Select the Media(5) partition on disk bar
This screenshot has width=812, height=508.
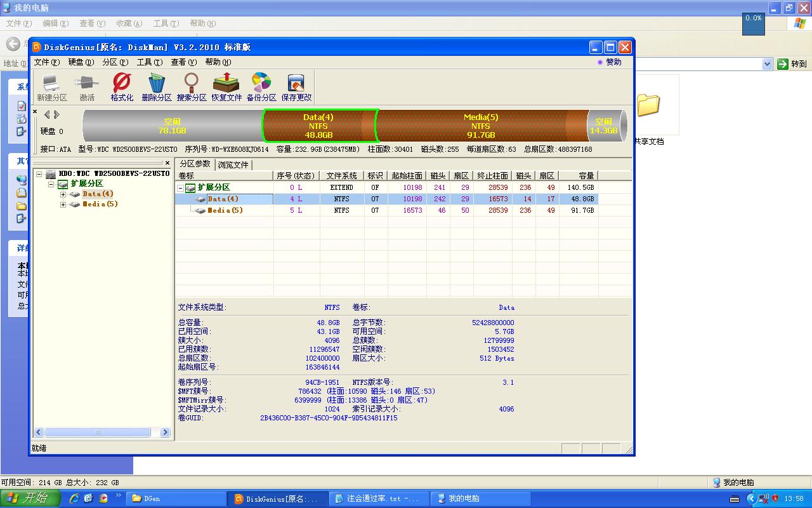(481, 126)
